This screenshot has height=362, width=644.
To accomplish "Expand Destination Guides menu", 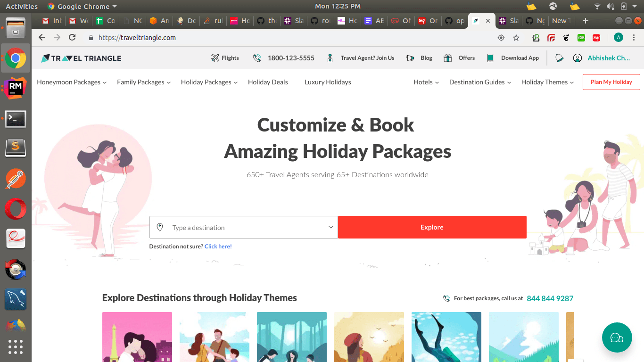I will point(480,82).
